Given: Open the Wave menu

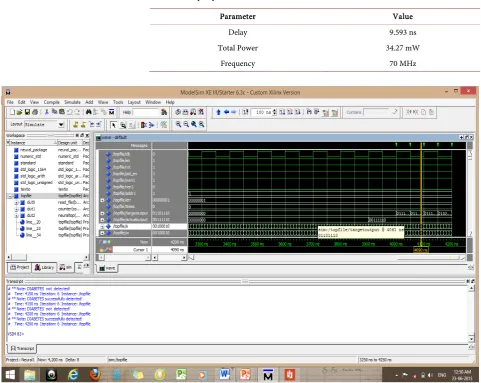Looking at the screenshot, I should tap(103, 102).
